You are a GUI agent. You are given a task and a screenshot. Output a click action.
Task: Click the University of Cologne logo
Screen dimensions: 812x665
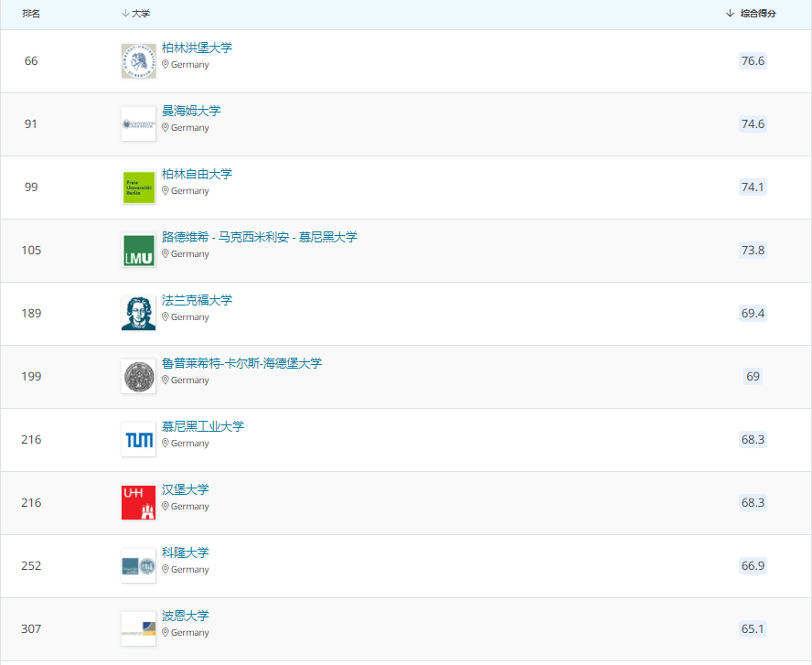(x=138, y=566)
